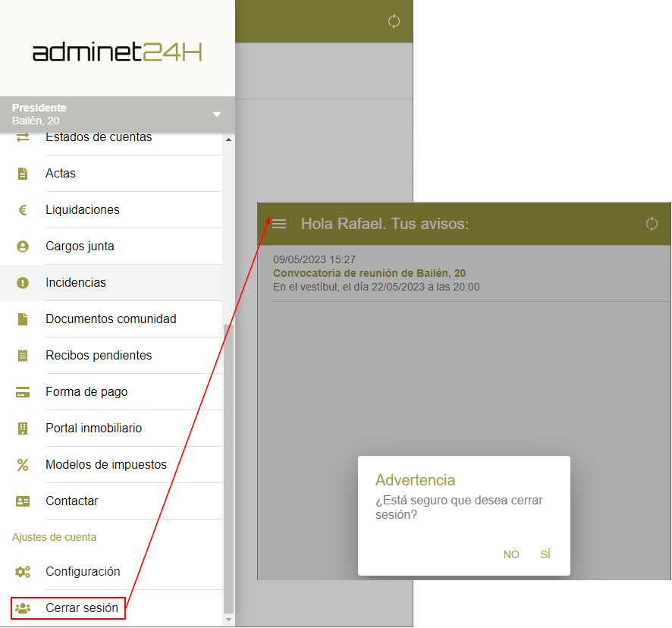This screenshot has width=672, height=628.
Task: Click the text 'En el vestíbul, el día 22/05/2023'
Action: click(349, 287)
